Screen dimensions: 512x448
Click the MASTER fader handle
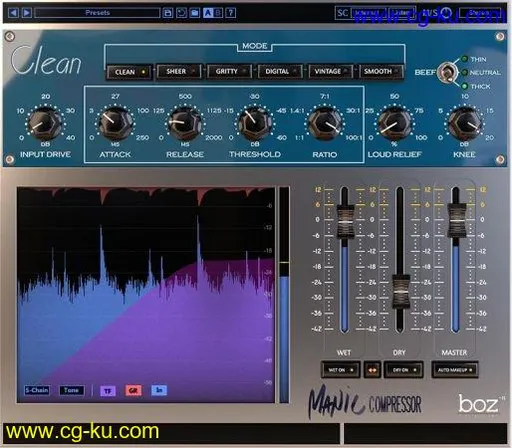[456, 220]
